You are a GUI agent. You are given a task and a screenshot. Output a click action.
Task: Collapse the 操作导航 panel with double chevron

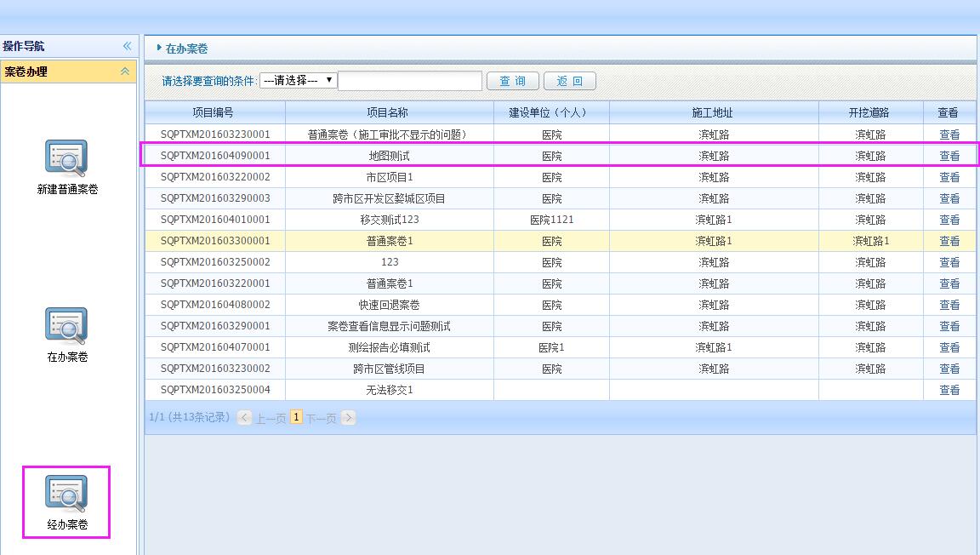coord(128,46)
